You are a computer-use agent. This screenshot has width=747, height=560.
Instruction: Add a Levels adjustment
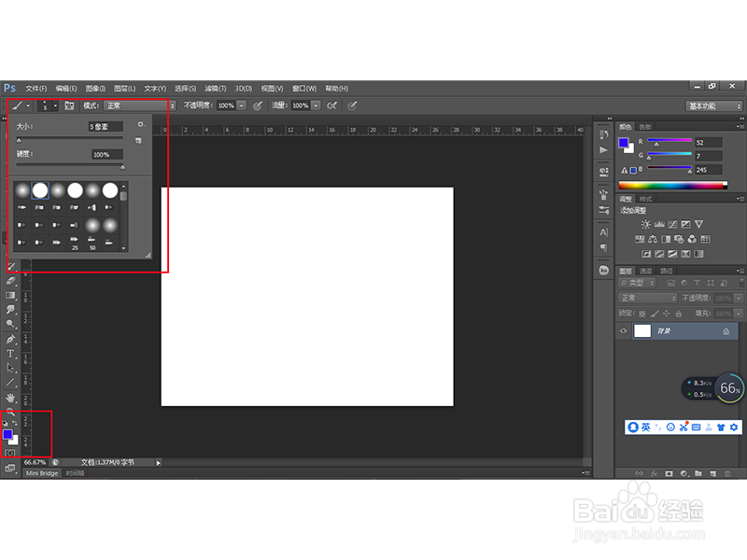pos(659,224)
